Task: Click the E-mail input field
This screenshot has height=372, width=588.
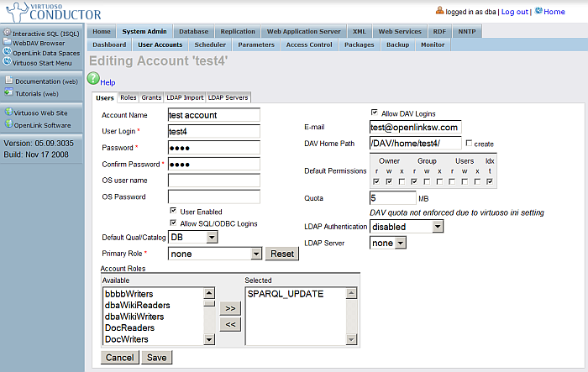Action: [x=416, y=127]
